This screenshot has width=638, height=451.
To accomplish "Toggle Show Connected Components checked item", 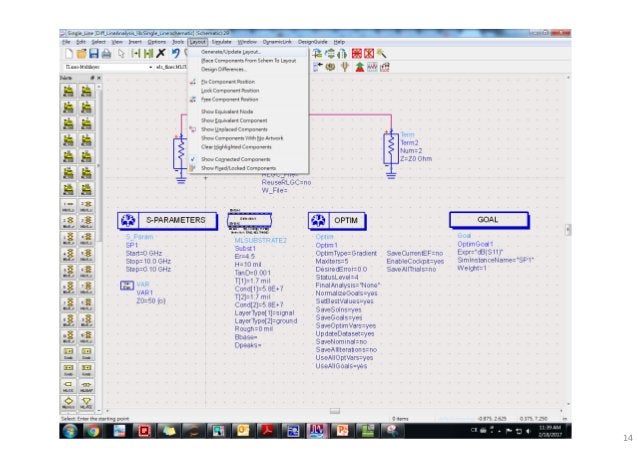I will [x=236, y=159].
